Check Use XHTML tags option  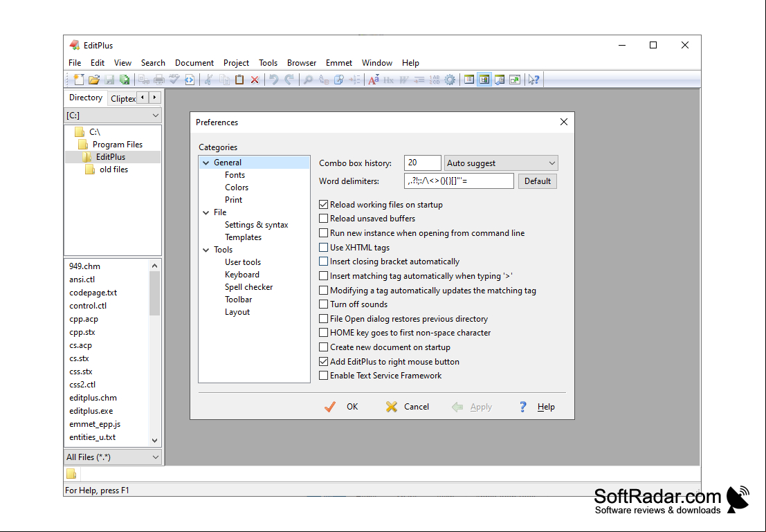323,248
